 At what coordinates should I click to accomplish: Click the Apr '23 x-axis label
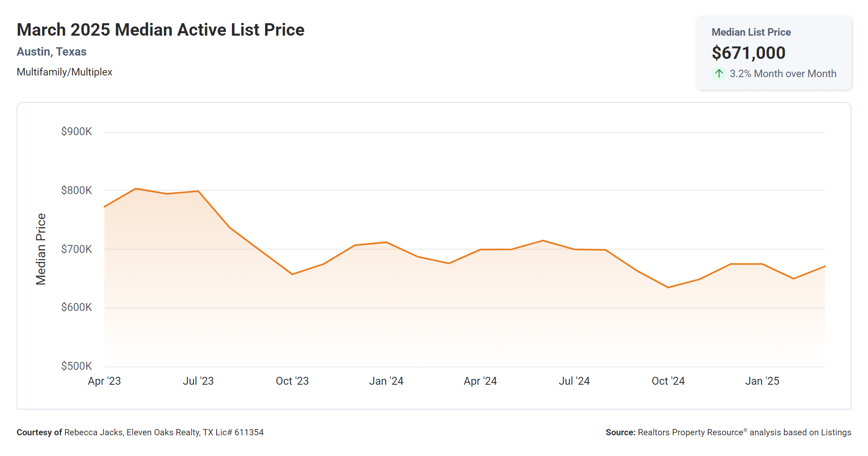coord(104,381)
